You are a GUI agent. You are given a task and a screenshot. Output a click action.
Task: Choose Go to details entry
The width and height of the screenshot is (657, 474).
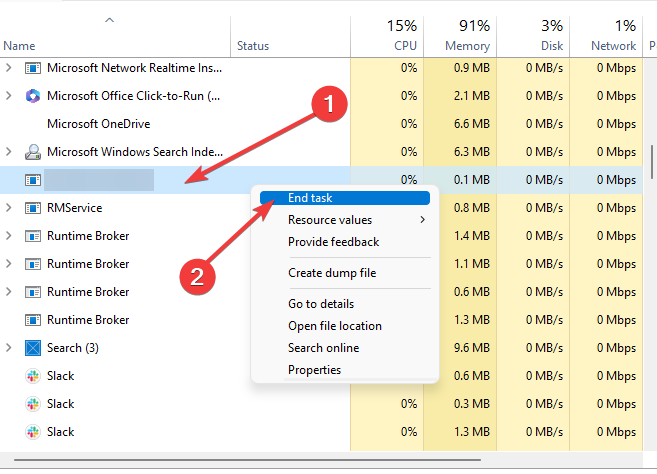[x=345, y=304]
